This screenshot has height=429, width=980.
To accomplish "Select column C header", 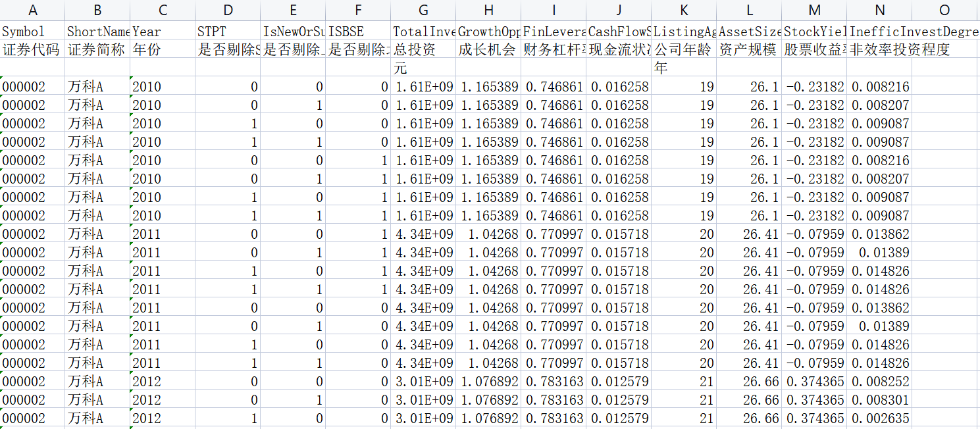I will (x=163, y=10).
